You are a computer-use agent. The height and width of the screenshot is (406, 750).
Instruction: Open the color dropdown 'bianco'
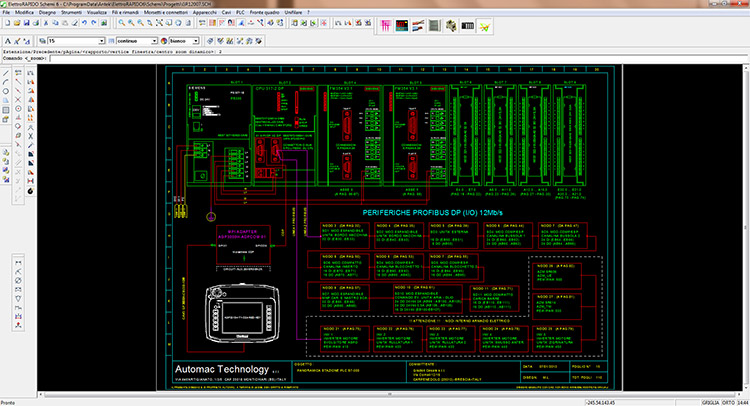point(184,41)
